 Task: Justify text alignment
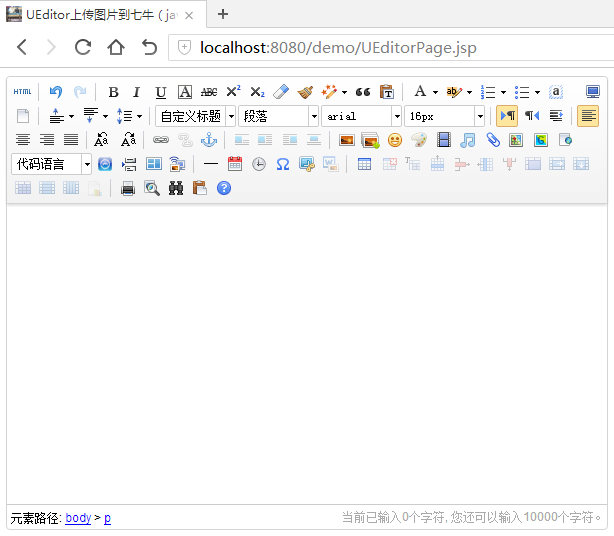(x=71, y=140)
